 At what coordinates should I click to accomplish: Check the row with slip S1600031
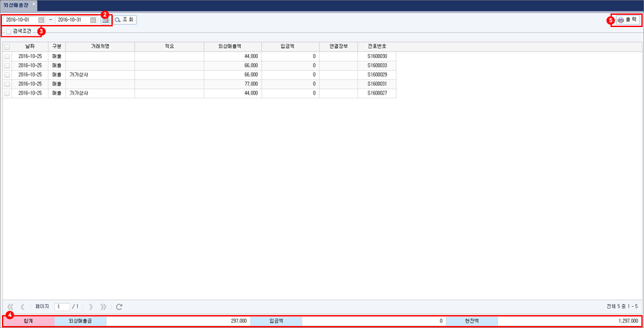7,84
